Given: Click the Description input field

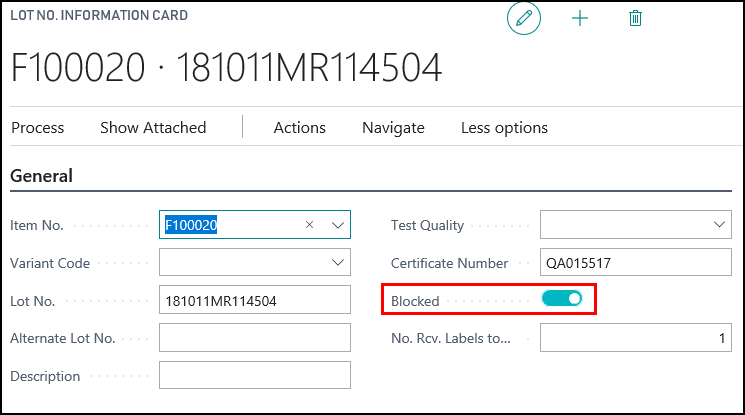Looking at the screenshot, I should coord(254,376).
